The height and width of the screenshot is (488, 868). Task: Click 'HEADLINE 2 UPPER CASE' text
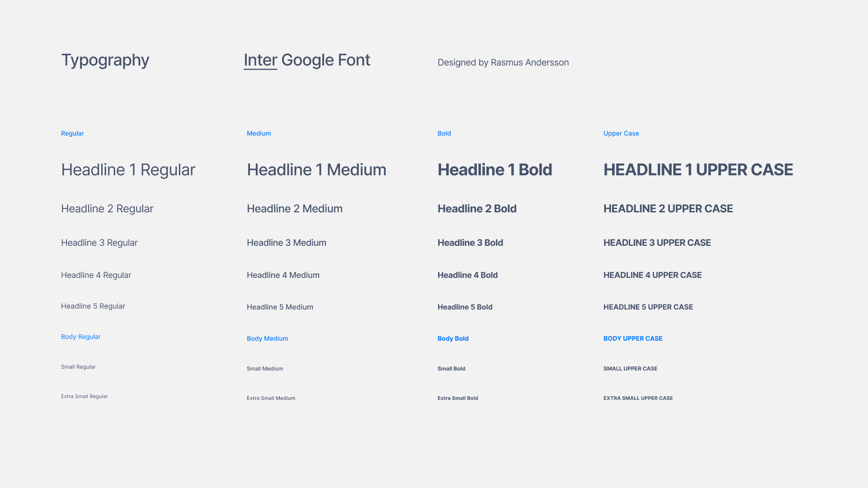coord(668,209)
